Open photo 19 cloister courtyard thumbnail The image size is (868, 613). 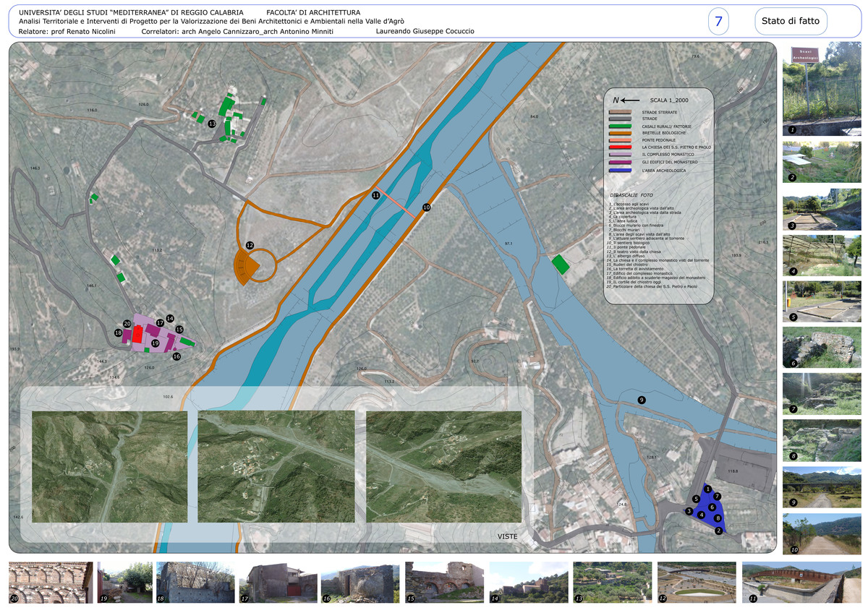tap(124, 583)
